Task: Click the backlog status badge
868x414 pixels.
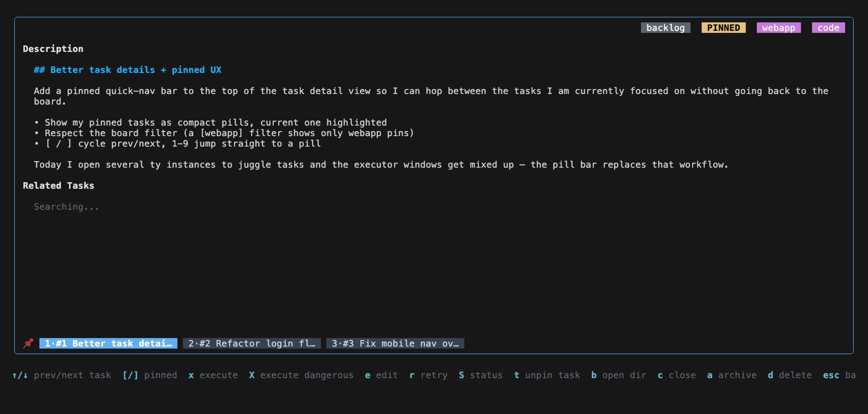Action: click(x=665, y=28)
